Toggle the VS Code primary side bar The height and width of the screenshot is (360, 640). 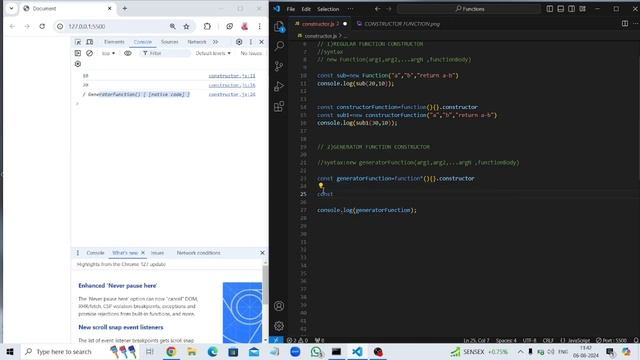click(x=550, y=9)
